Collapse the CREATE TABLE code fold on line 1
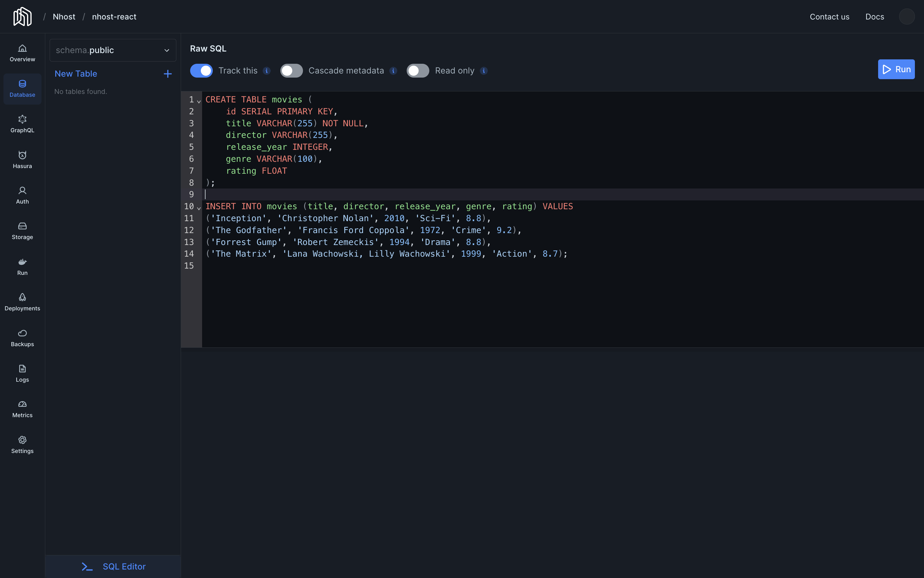 (198, 101)
